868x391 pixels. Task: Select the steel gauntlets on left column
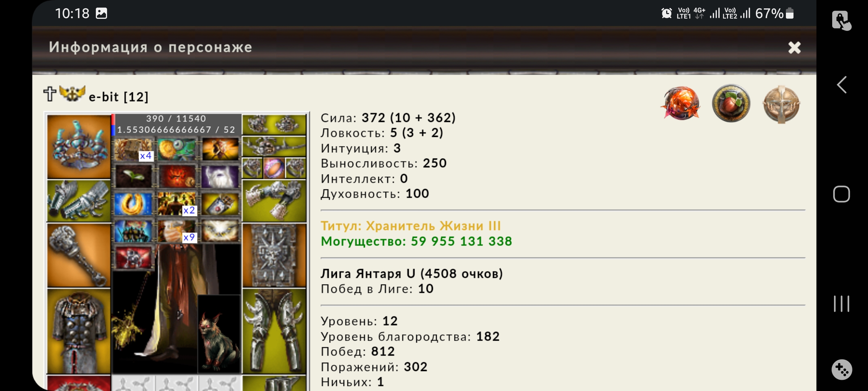pyautogui.click(x=79, y=201)
